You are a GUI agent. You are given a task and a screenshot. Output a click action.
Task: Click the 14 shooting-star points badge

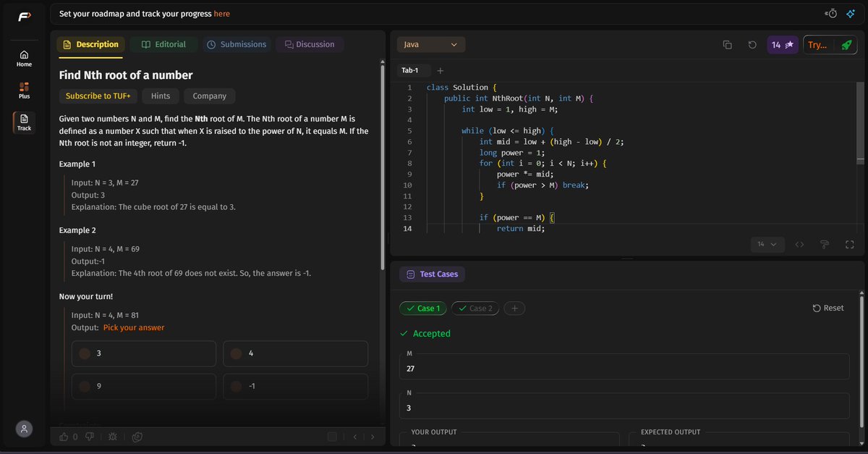783,45
